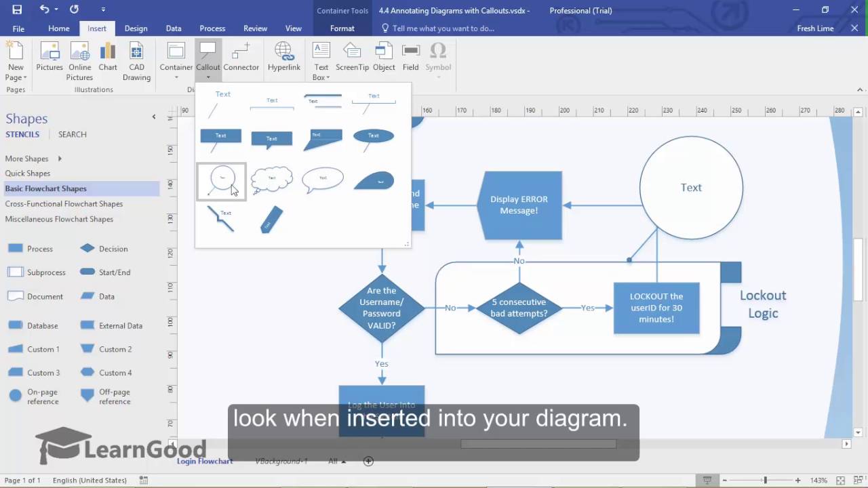Click the 143% zoom level
Viewport: 868px width, 488px height.
click(818, 480)
